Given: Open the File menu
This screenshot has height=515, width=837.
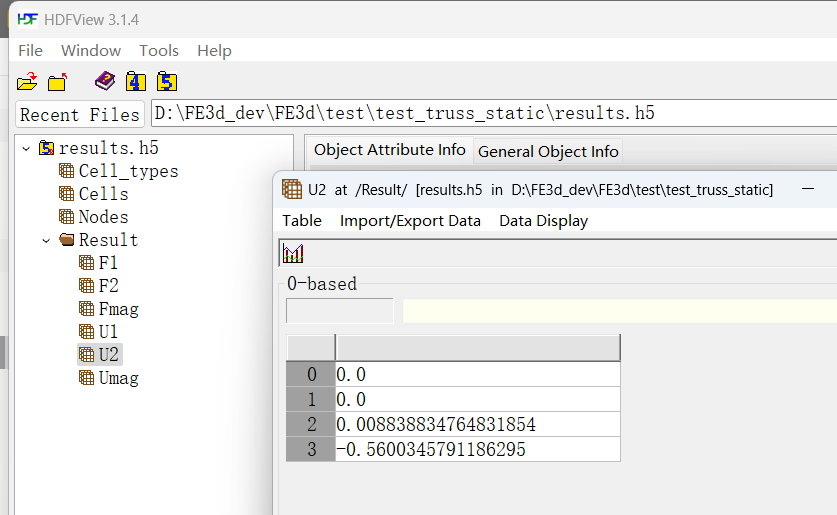Looking at the screenshot, I should (x=30, y=51).
